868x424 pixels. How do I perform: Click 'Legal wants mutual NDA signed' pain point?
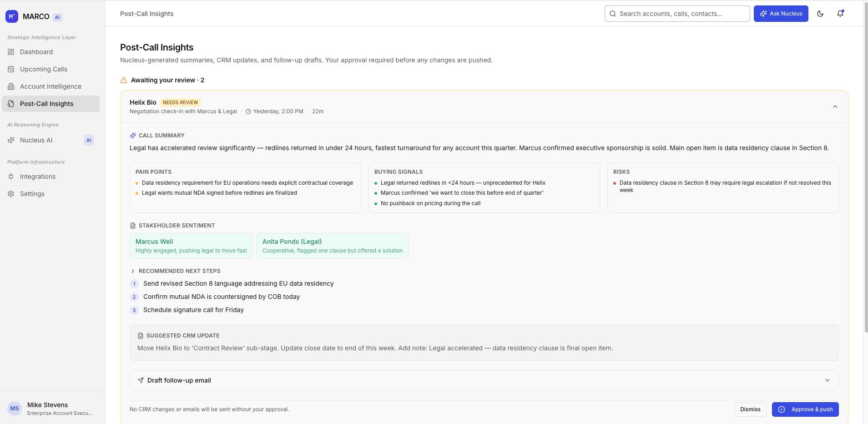point(219,193)
